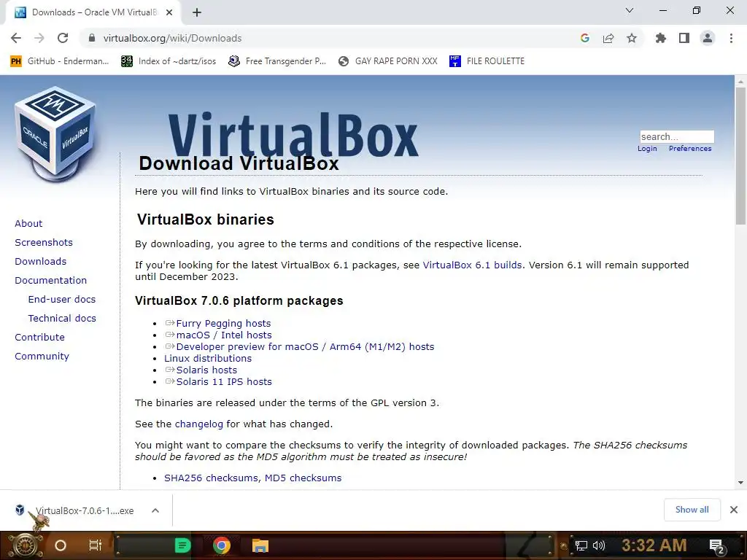Close the Downloads – Oracle VM VirtualBox tab
Viewport: 747px width, 560px height.
pos(169,12)
